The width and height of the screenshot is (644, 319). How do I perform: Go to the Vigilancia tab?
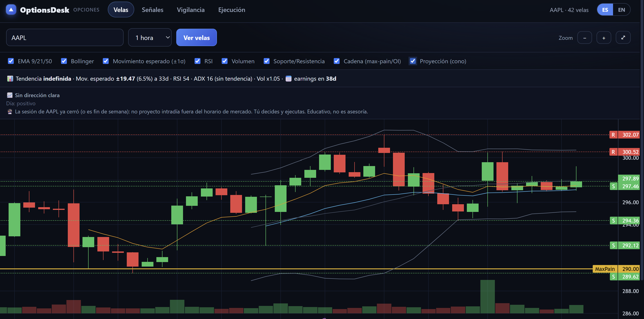click(x=191, y=10)
